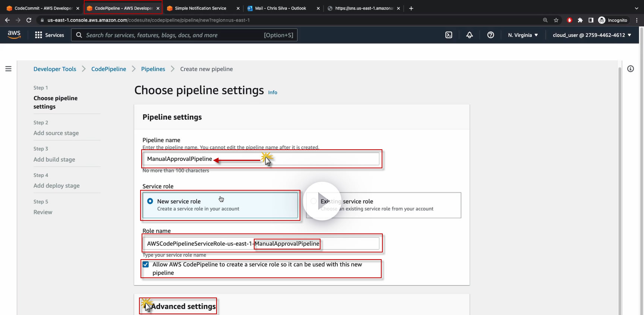Go to the Pipelines breadcrumb link

click(153, 69)
